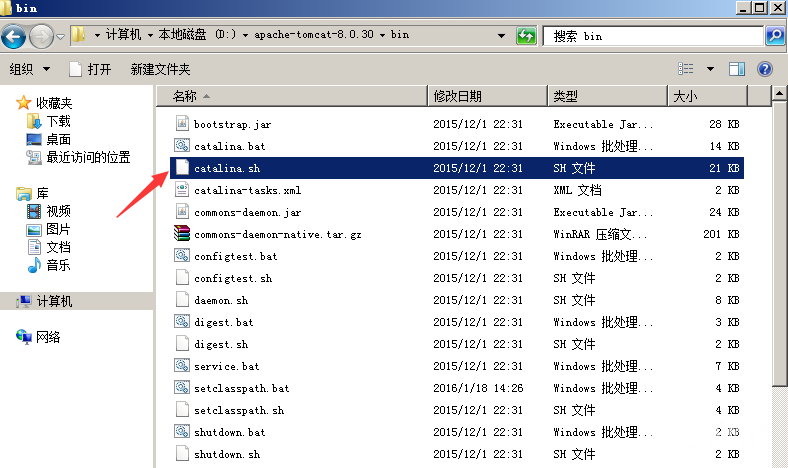Screen dimensions: 788x468
Task: Open the help question mark icon
Action: click(x=765, y=69)
